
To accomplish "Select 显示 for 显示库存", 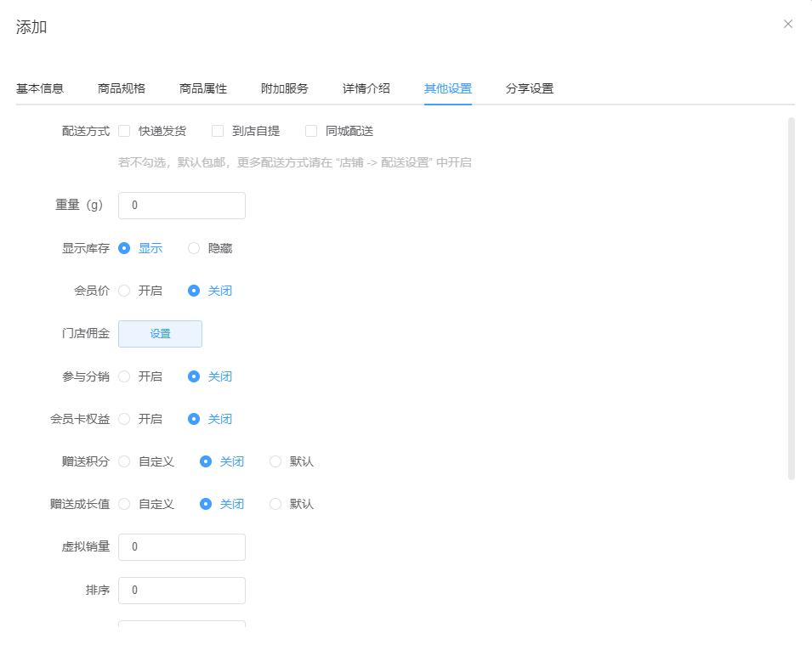I will [124, 248].
